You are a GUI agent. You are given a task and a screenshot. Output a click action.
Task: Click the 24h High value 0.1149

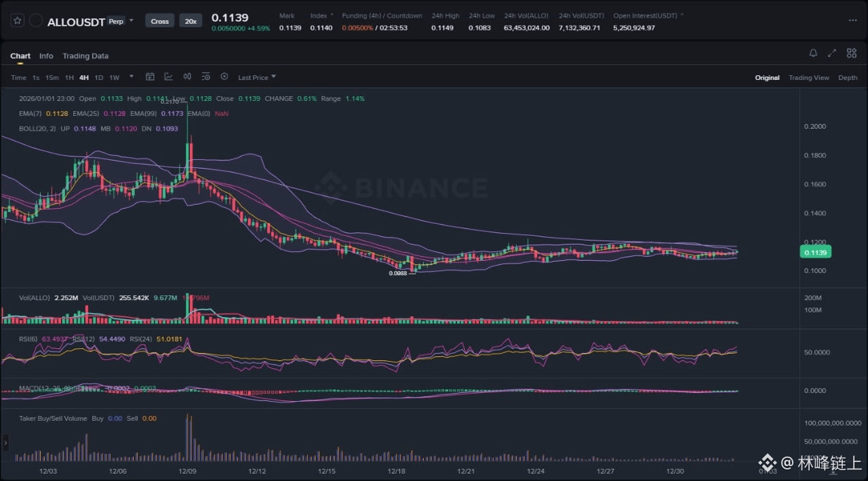coord(441,28)
